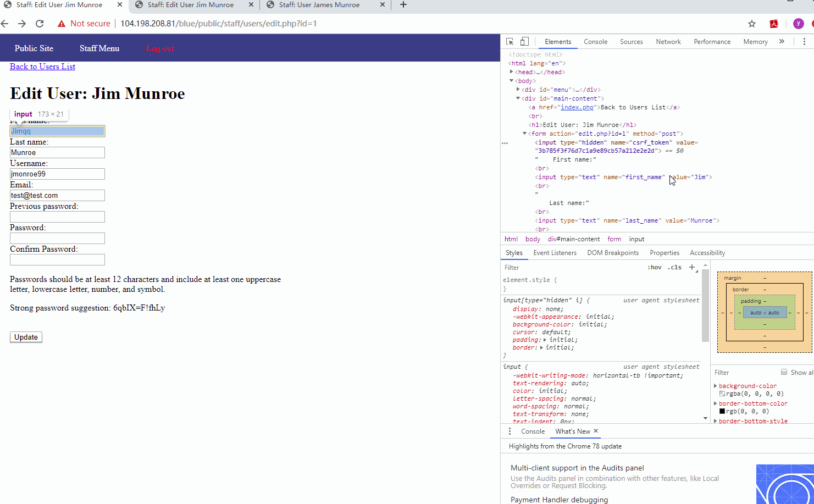Switch to the Sources DevTools tab

tap(631, 42)
